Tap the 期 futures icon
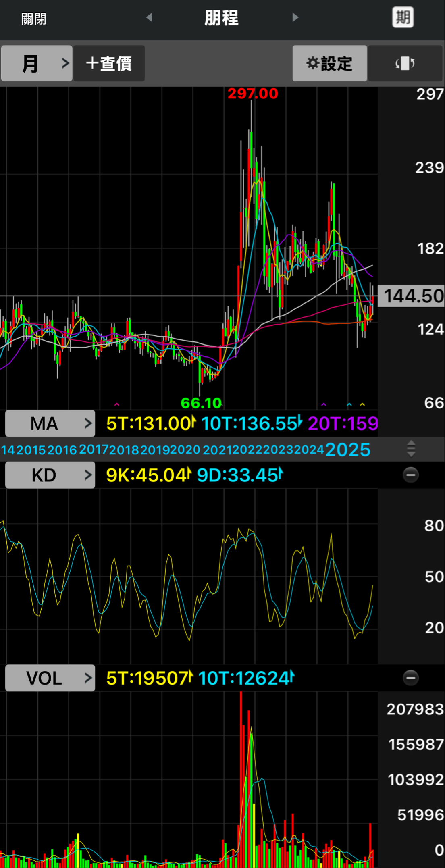Image resolution: width=445 pixels, height=868 pixels. [403, 18]
